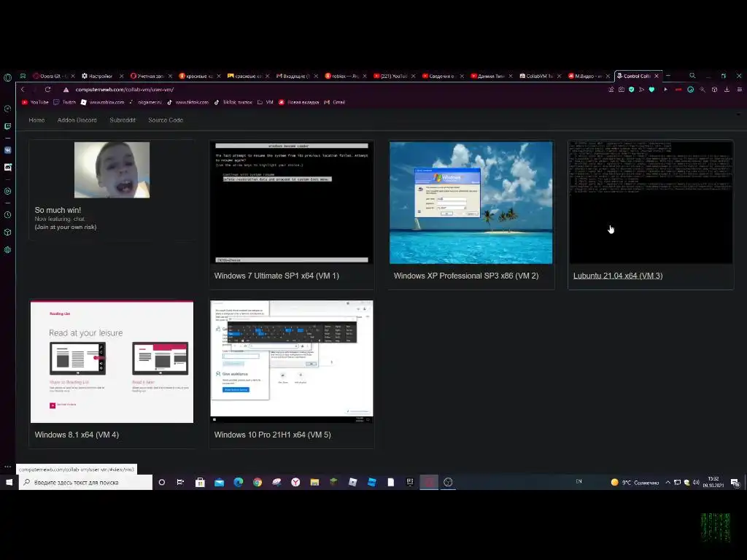
Task: Open the downloads arrow icon
Action: click(x=727, y=90)
